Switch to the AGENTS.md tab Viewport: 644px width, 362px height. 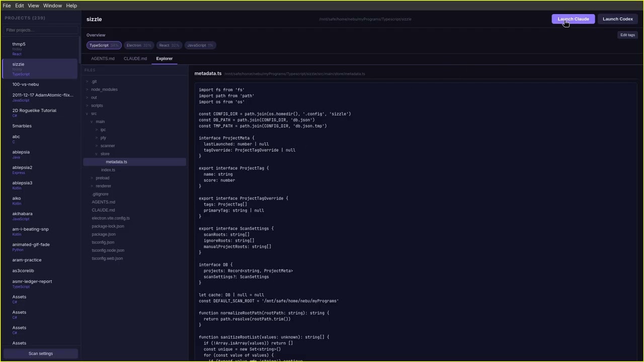[x=103, y=59]
